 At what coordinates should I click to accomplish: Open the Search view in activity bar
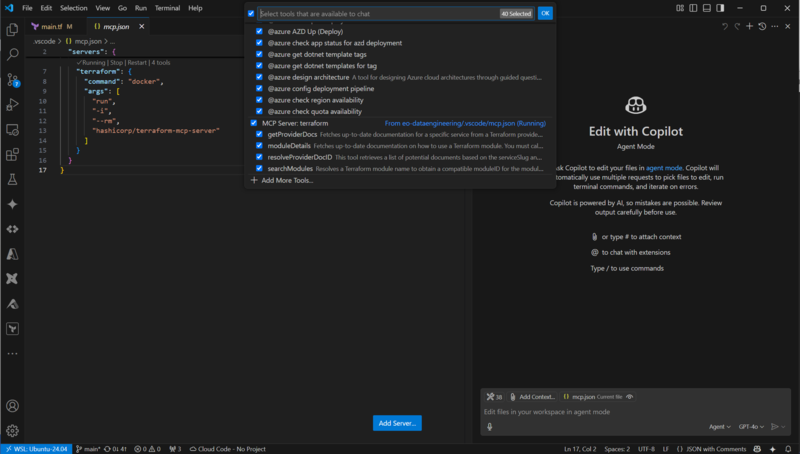pyautogui.click(x=12, y=54)
